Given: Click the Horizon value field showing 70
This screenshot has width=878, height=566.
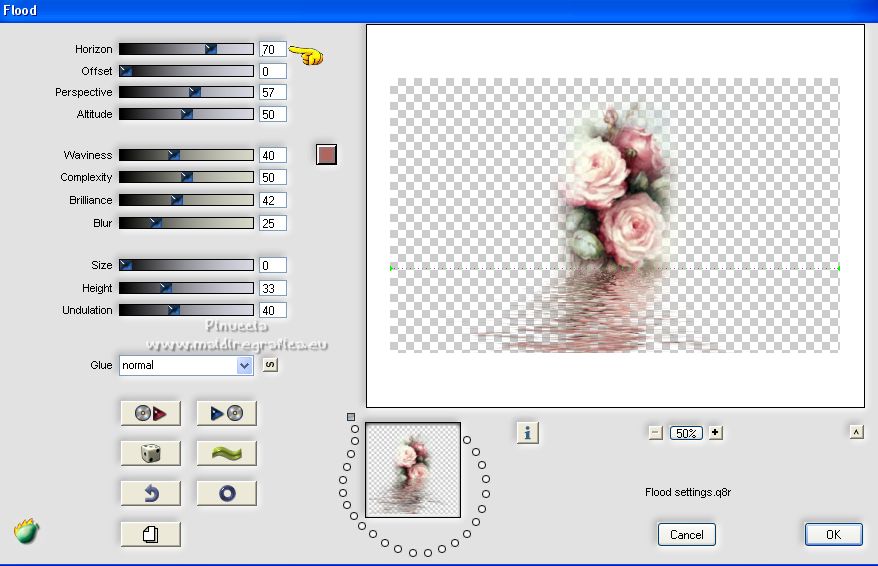Looking at the screenshot, I should 273,49.
